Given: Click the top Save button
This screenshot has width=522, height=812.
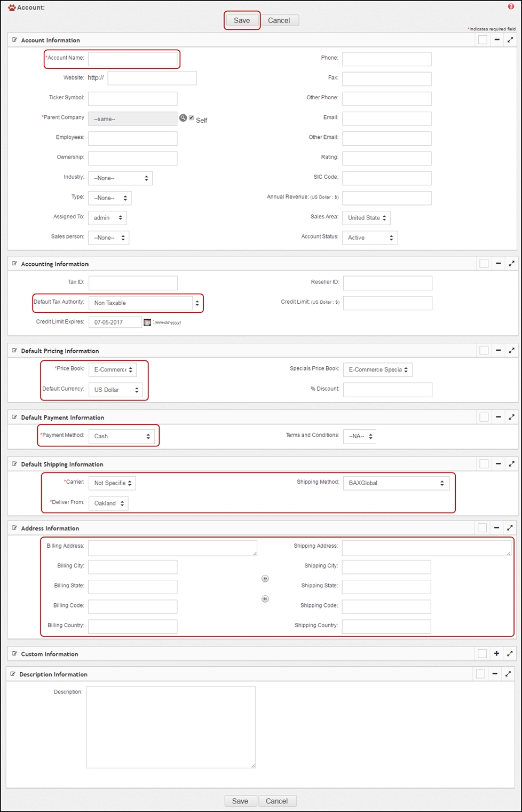Looking at the screenshot, I should pos(242,20).
